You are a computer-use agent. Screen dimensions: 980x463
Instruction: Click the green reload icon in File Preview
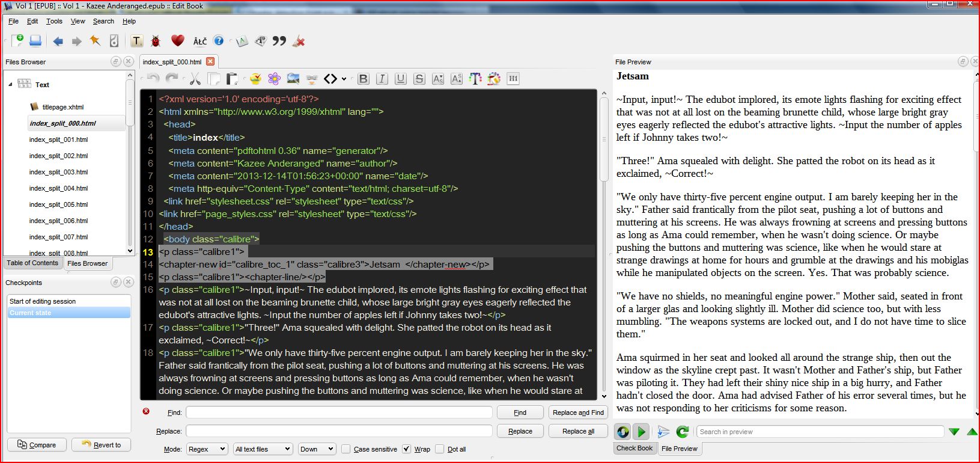tap(682, 432)
